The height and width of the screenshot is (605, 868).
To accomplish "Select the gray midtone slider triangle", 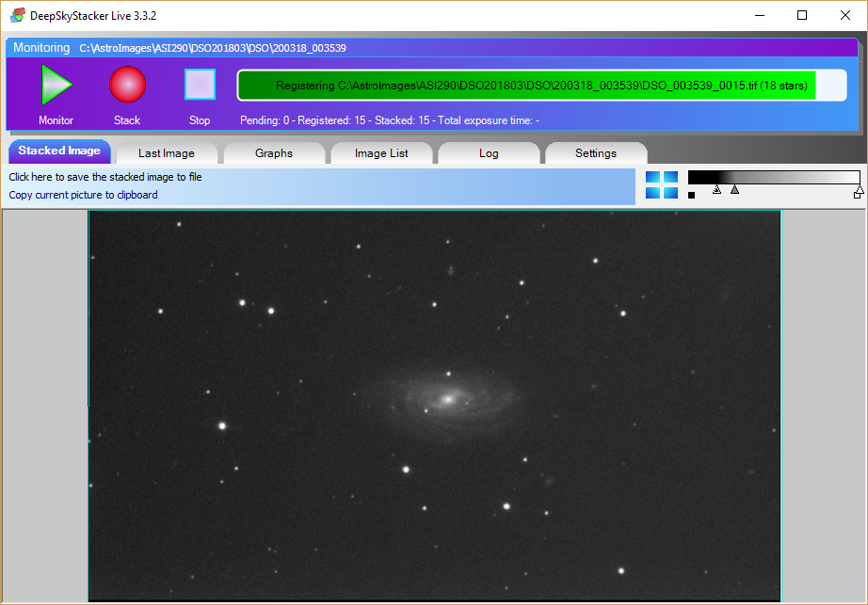I will click(734, 190).
